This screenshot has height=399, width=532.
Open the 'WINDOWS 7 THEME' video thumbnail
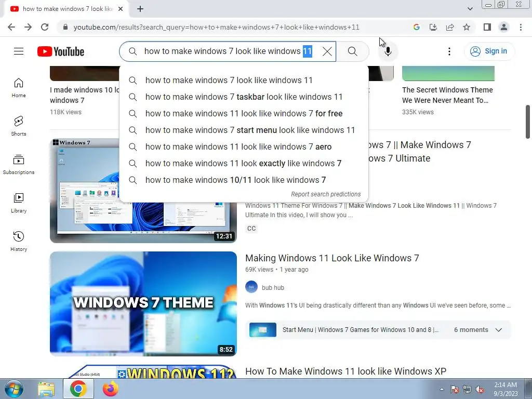(143, 303)
